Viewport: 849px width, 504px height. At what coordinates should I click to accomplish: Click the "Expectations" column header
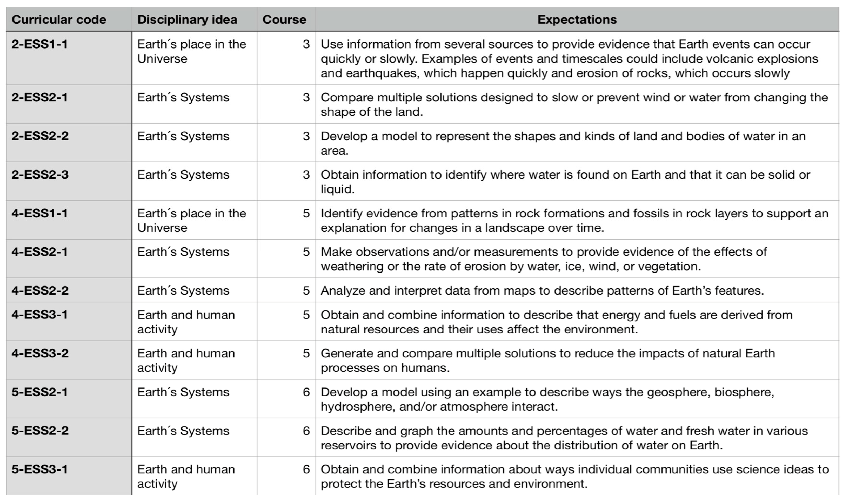click(x=577, y=20)
